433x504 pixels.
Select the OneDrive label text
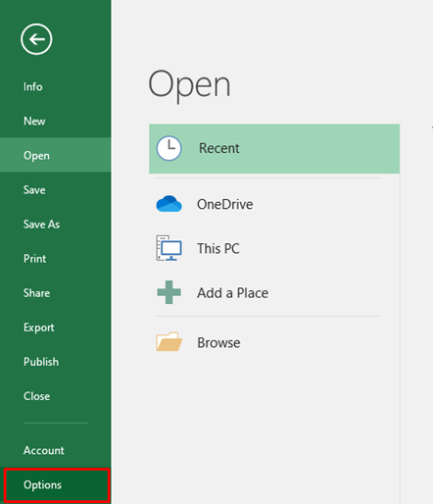click(x=224, y=204)
